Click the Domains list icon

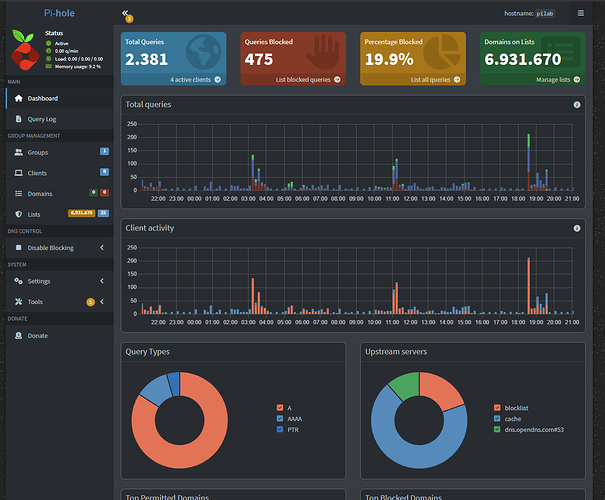coord(19,194)
